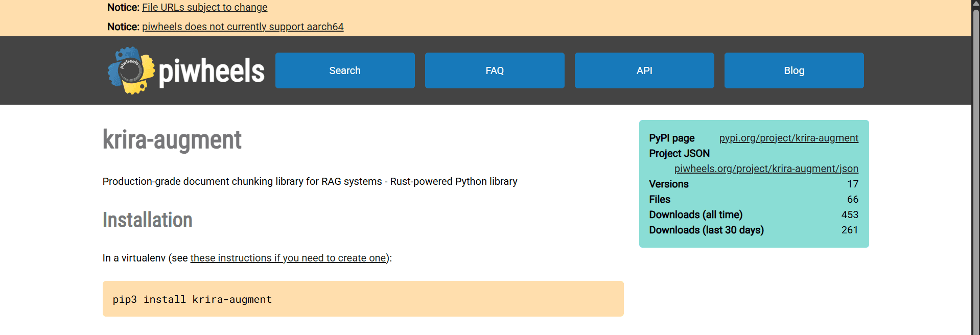The image size is (980, 335).
Task: Click the Installation section heading
Action: [147, 220]
